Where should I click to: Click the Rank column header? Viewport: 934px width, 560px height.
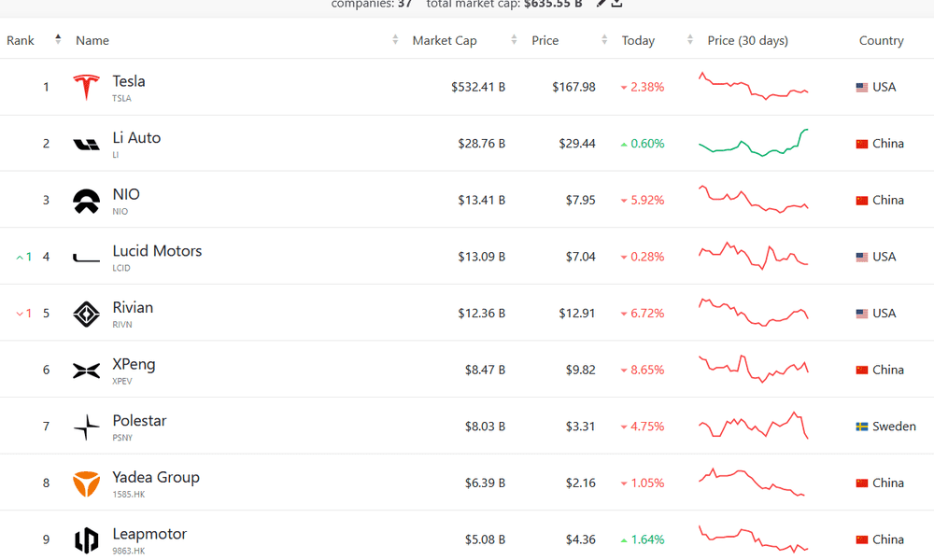[21, 40]
